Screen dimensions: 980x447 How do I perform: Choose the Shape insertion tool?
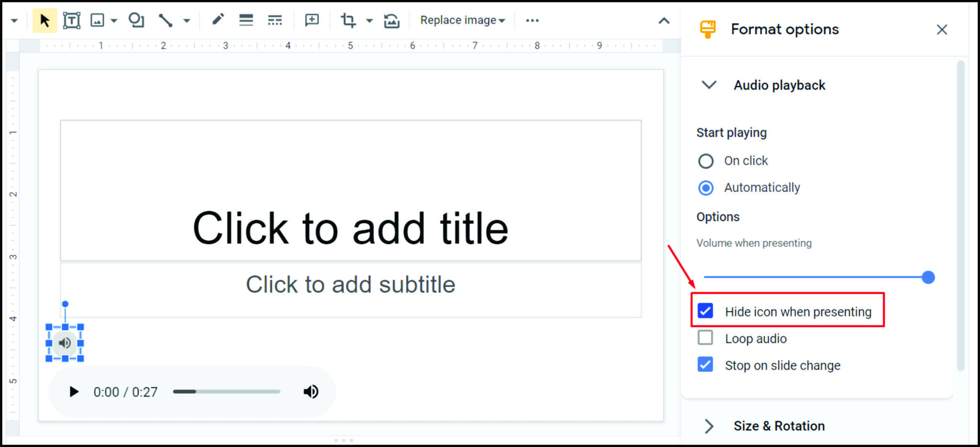coord(136,20)
